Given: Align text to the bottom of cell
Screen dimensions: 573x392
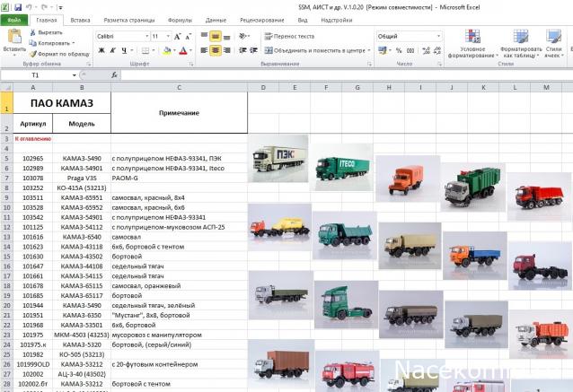Looking at the screenshot, I should 227,36.
